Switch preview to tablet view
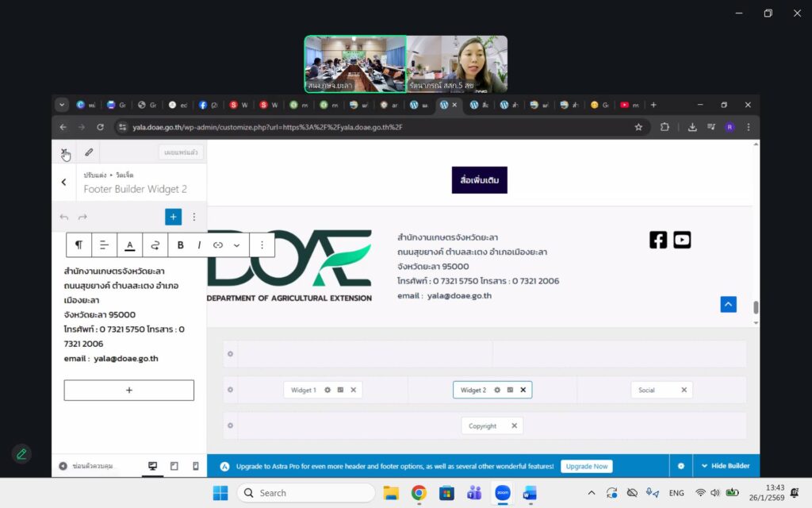The image size is (812, 508). (174, 466)
